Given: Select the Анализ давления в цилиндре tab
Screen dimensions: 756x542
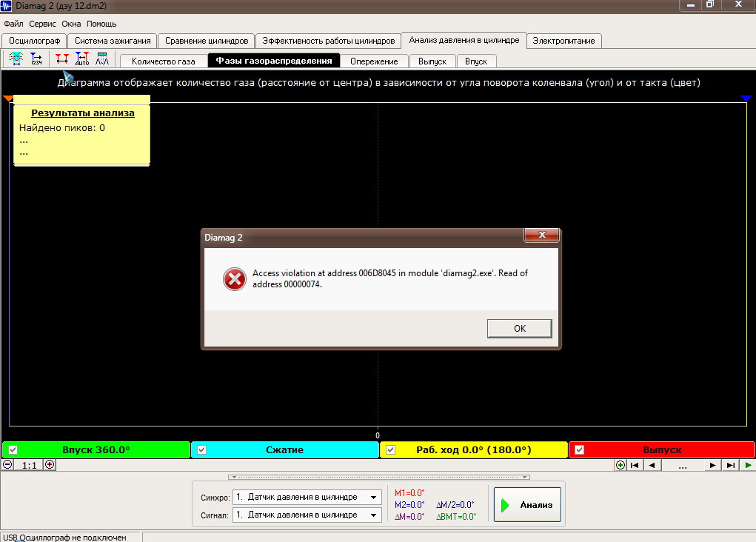Looking at the screenshot, I should (464, 41).
